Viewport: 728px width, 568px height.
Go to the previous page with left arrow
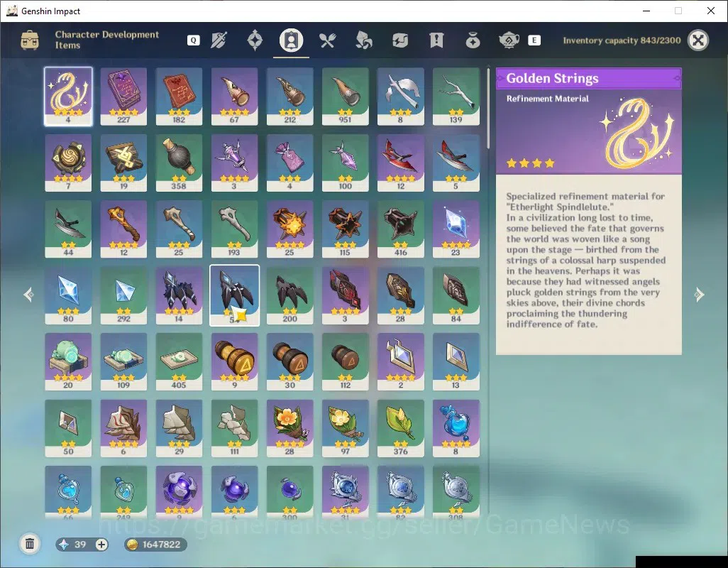coord(29,295)
